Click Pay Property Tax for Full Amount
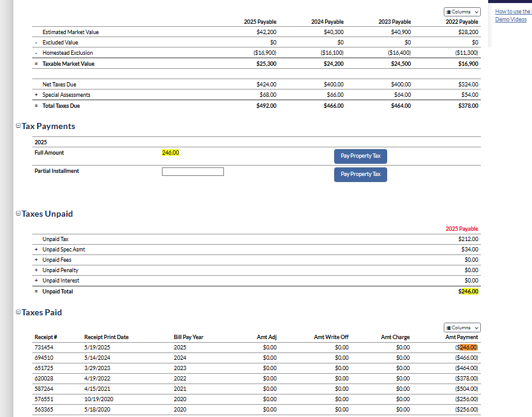Screen dimensions: 532x417 [360, 156]
